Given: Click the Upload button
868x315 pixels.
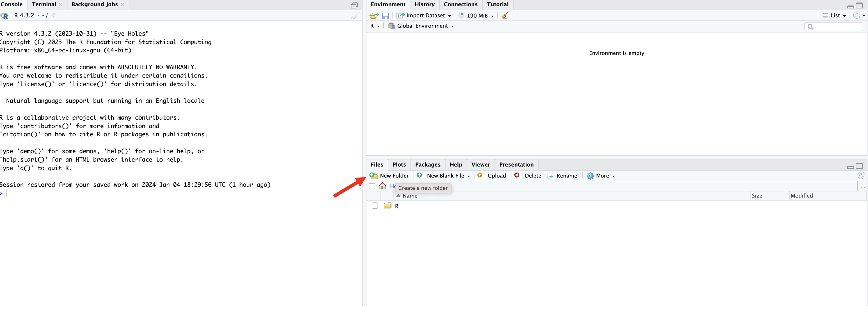Looking at the screenshot, I should 492,176.
